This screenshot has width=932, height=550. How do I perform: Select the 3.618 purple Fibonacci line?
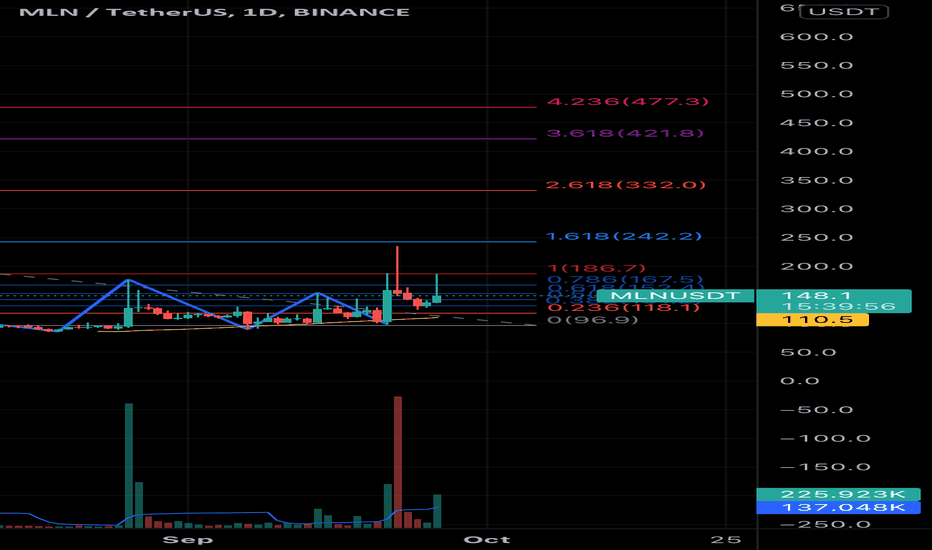pos(267,139)
